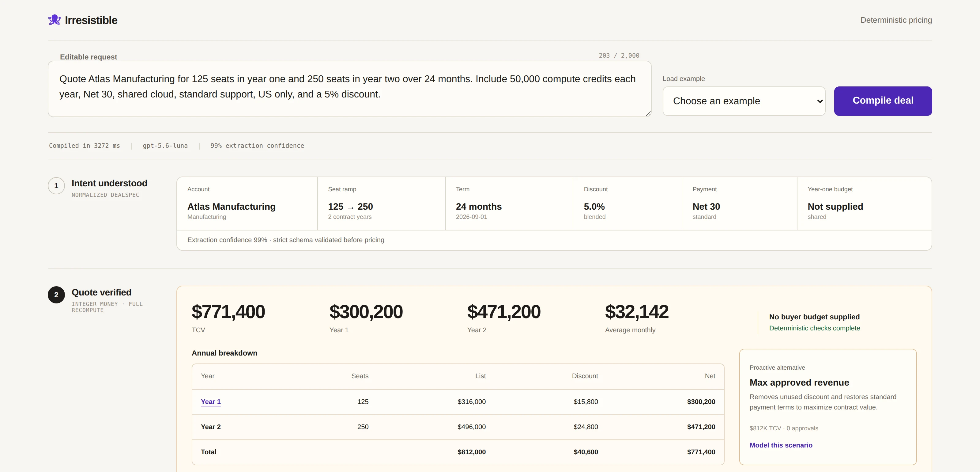Click the Compile deal button

[x=883, y=101]
